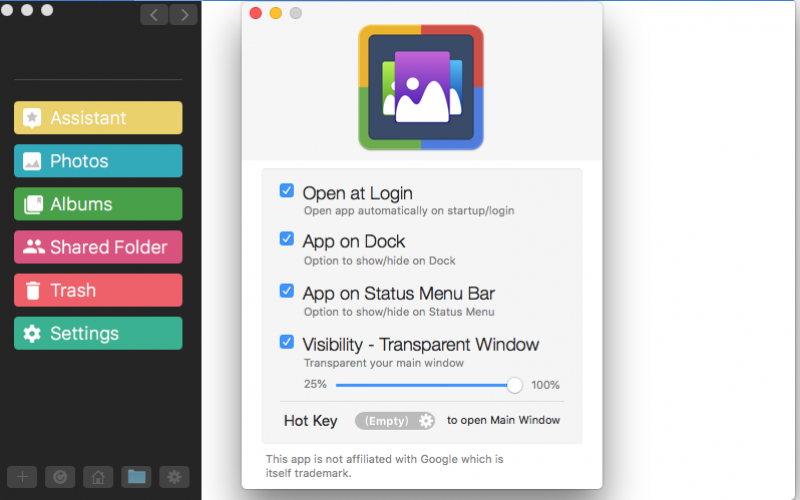The height and width of the screenshot is (500, 800).
Task: Click the gear icon in Hot Key field
Action: point(426,421)
